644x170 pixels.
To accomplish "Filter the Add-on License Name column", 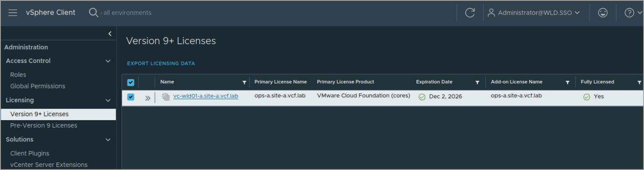I will tap(567, 82).
